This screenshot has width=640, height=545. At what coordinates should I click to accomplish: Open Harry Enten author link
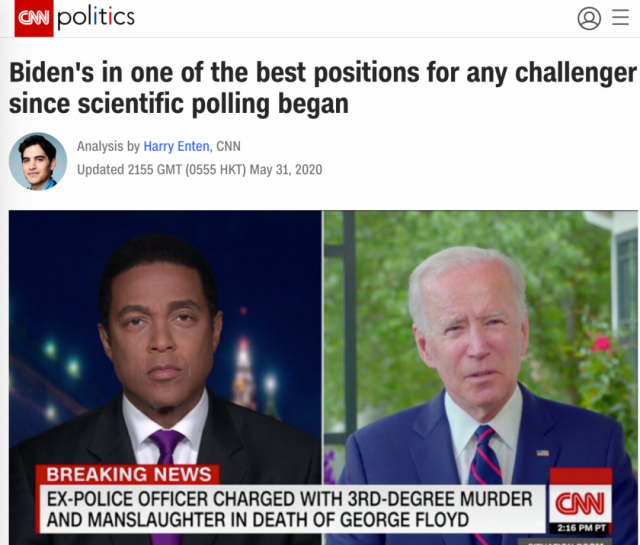tap(176, 146)
